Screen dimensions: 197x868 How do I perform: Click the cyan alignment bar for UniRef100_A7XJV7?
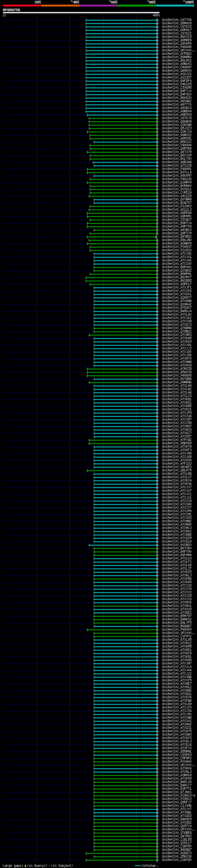(126, 809)
